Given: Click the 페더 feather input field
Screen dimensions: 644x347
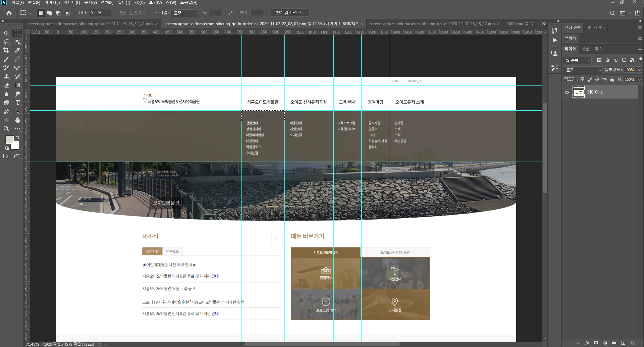Looking at the screenshot, I should click(x=100, y=13).
